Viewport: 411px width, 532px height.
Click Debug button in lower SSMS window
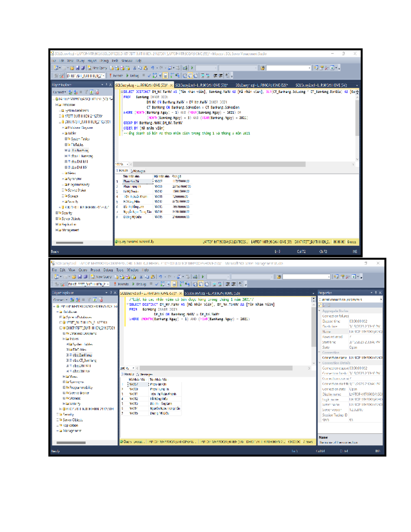[x=139, y=284]
